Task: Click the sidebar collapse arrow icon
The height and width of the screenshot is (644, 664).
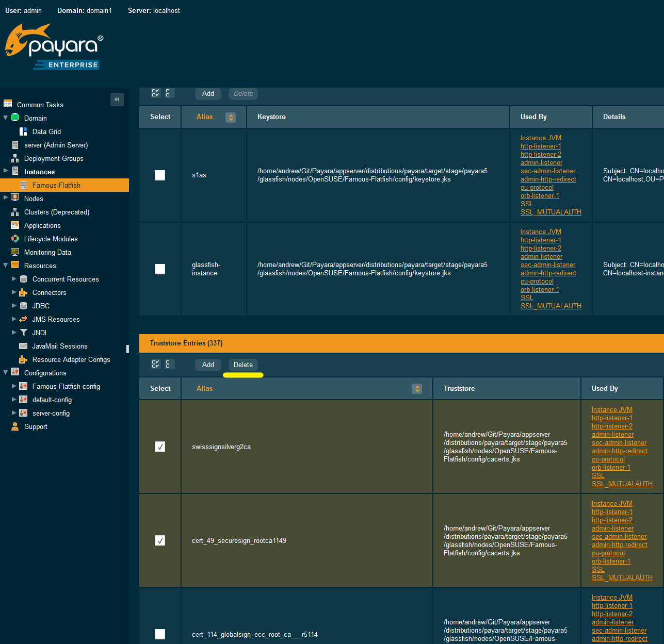Action: (x=117, y=100)
